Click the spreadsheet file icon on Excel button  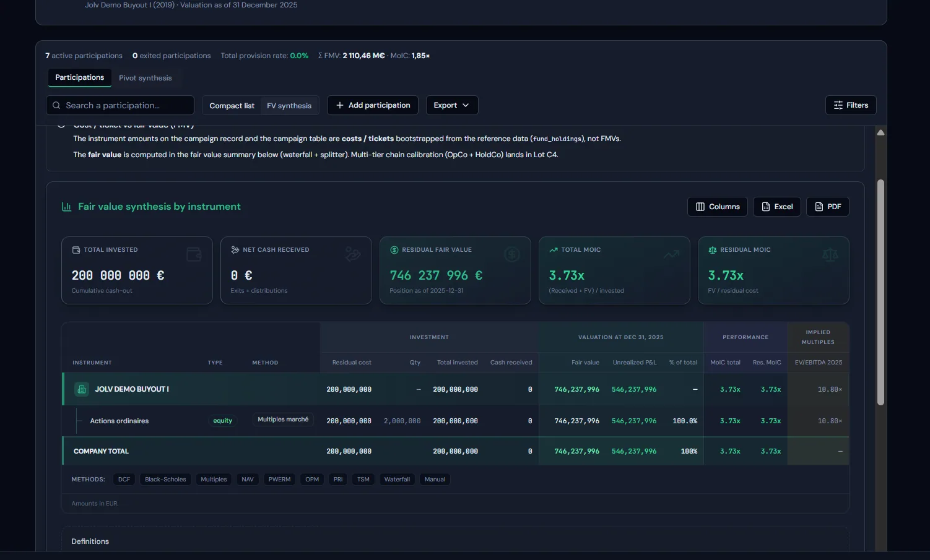pyautogui.click(x=766, y=207)
